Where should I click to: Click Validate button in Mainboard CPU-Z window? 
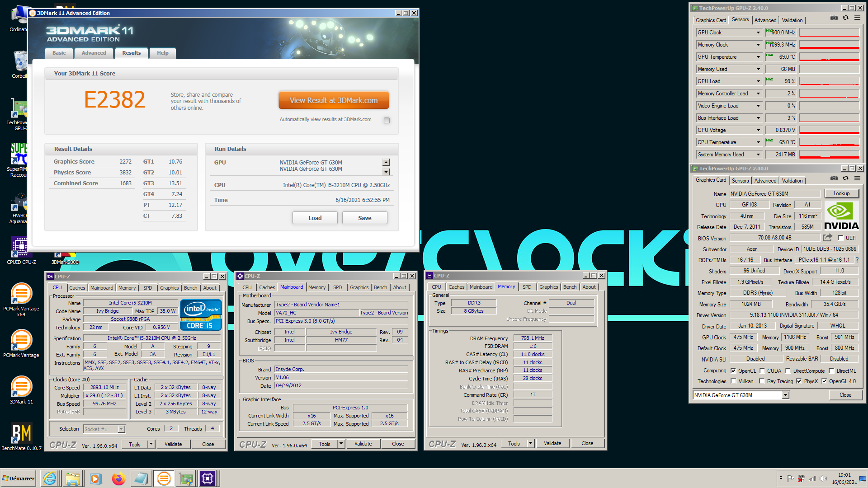pyautogui.click(x=363, y=444)
